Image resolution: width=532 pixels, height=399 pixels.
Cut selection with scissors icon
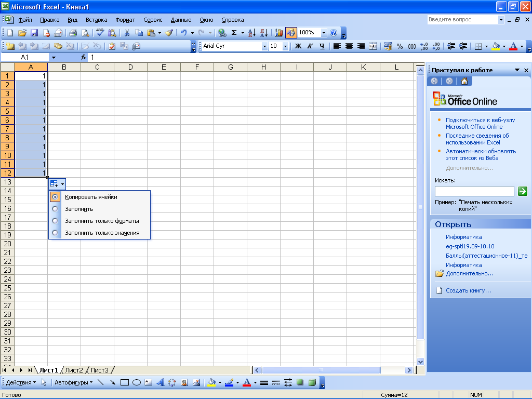(127, 33)
